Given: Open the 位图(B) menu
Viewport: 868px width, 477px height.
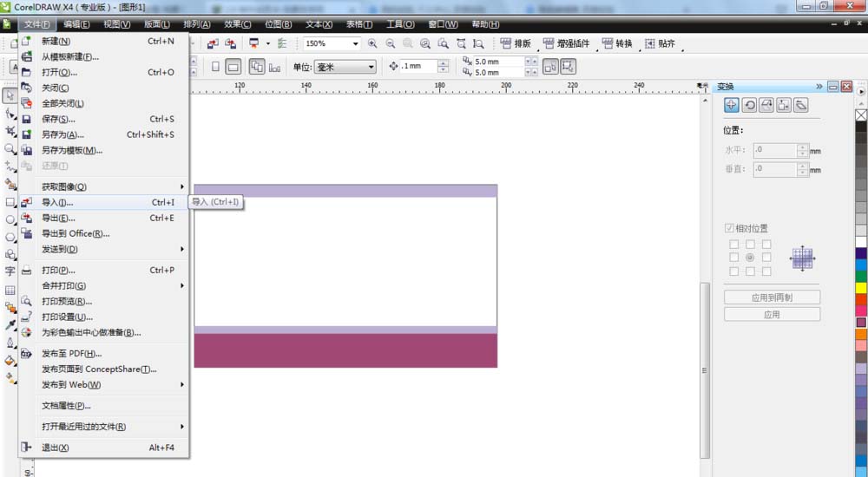Looking at the screenshot, I should click(279, 24).
